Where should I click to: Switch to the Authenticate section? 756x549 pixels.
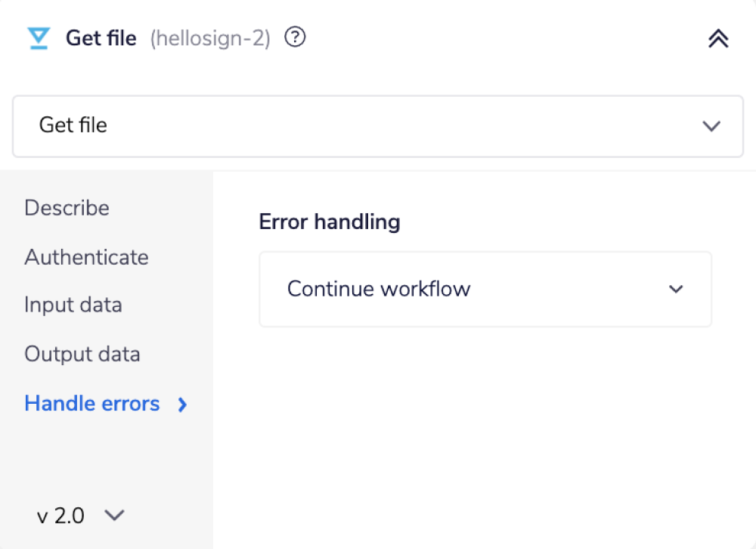pyautogui.click(x=86, y=257)
